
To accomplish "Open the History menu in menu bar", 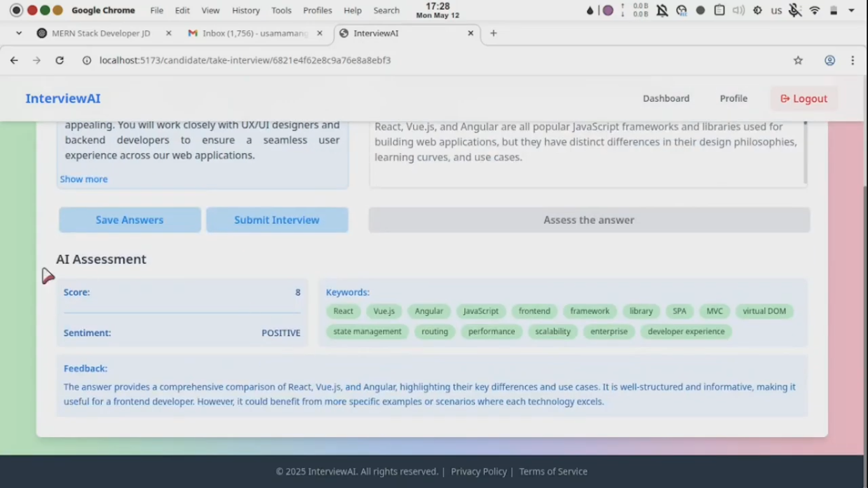I will click(245, 10).
